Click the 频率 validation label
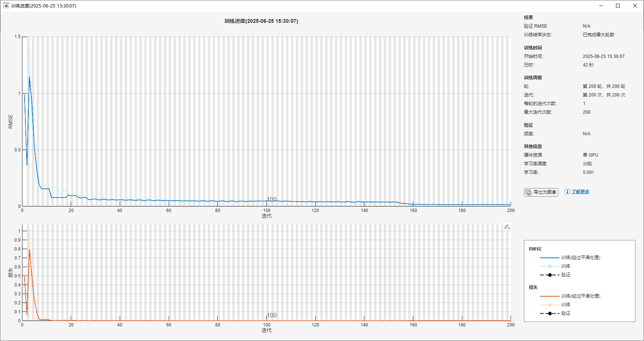This screenshot has width=644, height=341. pos(529,134)
